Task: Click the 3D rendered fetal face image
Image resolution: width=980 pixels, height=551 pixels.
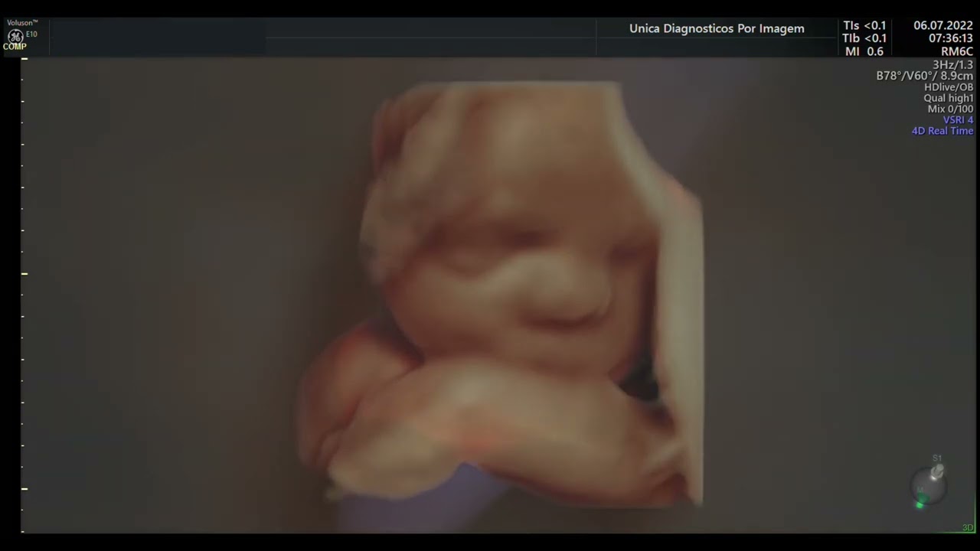Action: tap(501, 295)
